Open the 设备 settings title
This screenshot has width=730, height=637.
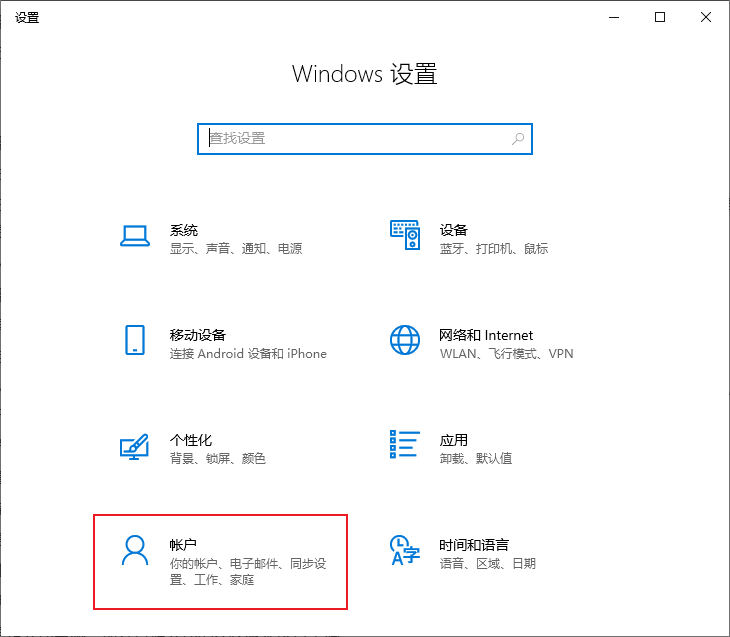point(454,230)
